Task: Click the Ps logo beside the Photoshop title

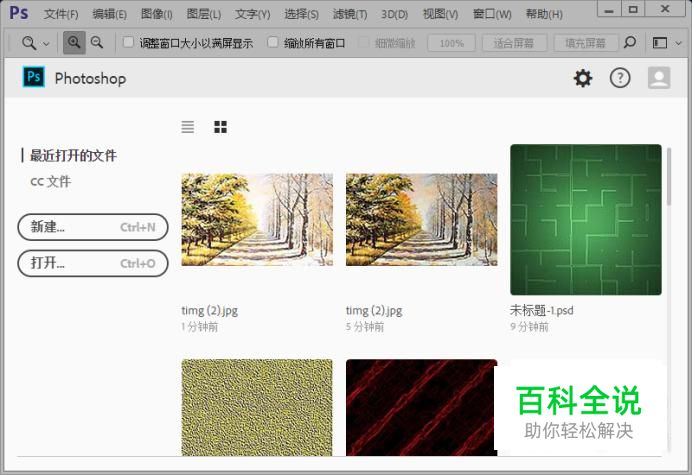Action: (34, 77)
